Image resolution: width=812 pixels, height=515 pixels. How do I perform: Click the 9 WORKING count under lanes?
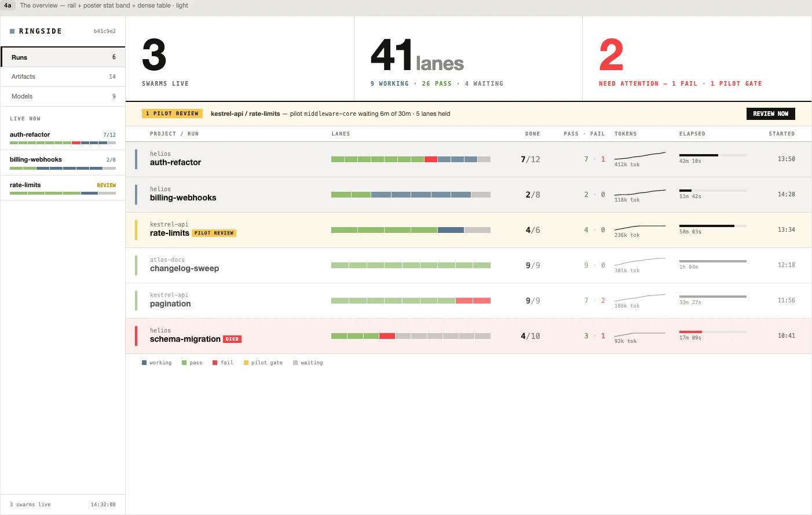(390, 83)
